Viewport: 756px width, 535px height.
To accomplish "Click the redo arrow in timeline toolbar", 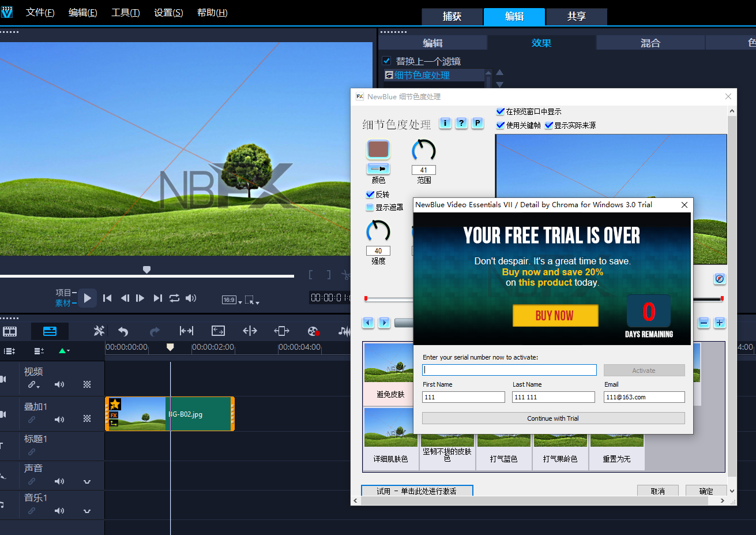I will pos(155,331).
